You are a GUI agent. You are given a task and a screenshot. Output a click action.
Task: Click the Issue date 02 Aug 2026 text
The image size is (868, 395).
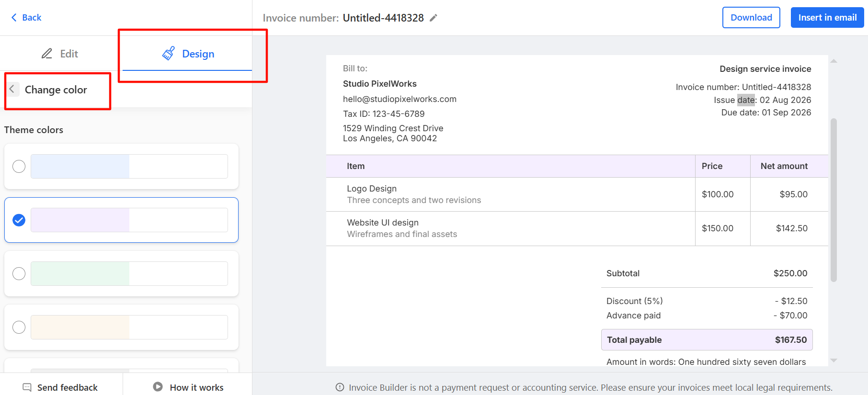click(x=762, y=100)
